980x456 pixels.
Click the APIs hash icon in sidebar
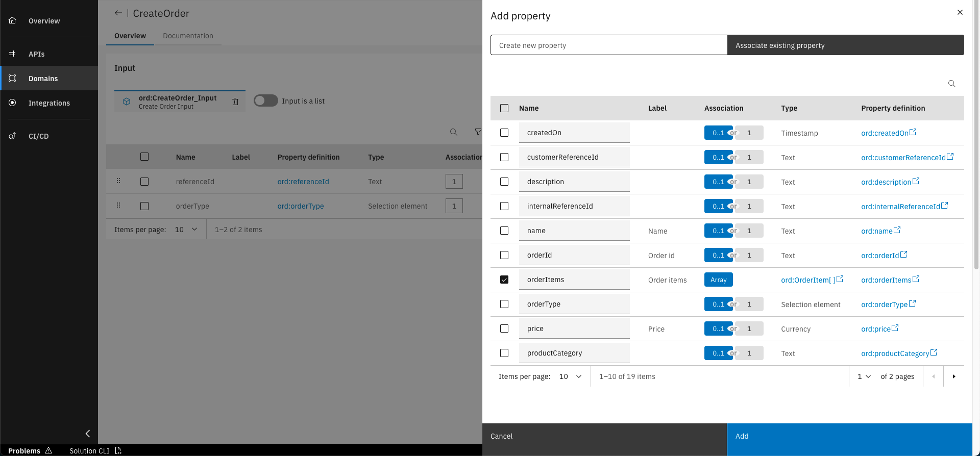tap(13, 54)
